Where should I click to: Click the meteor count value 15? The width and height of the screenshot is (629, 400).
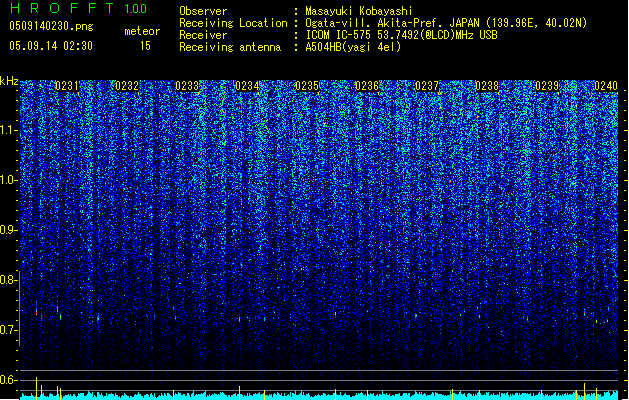point(145,46)
